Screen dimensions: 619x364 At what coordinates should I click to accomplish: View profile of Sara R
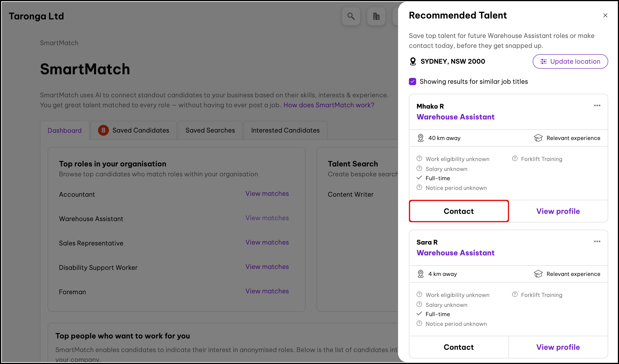click(558, 347)
